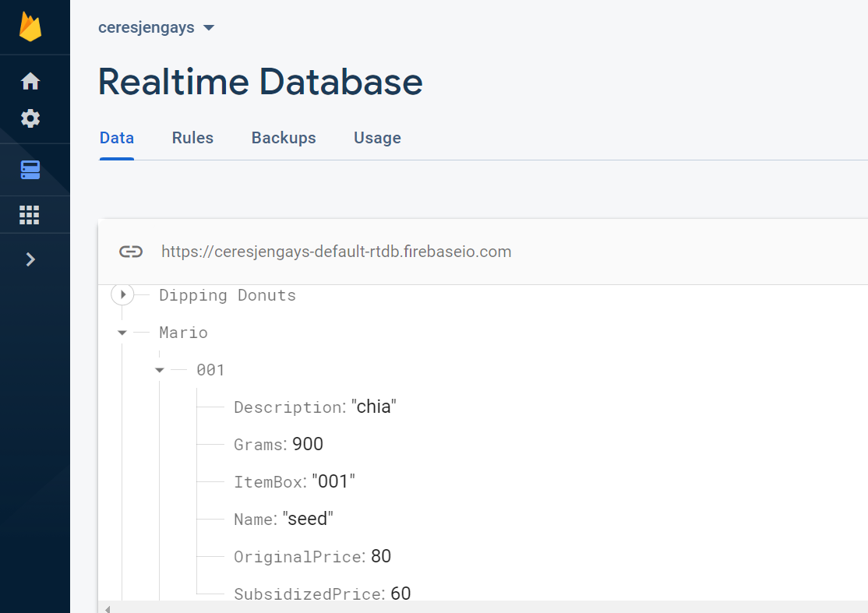
Task: Click the firebaseio.com database URL
Action: point(337,252)
